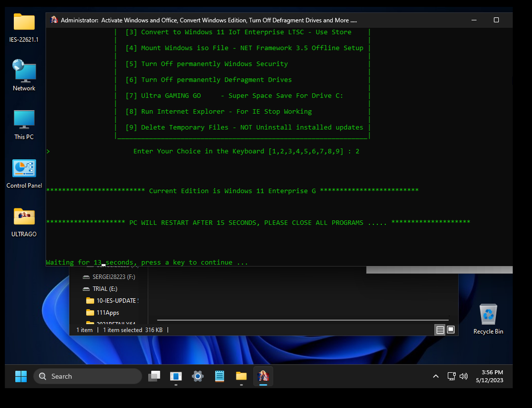Open the volume speaker tray icon
Screen dimensions: 532x408
click(464, 376)
